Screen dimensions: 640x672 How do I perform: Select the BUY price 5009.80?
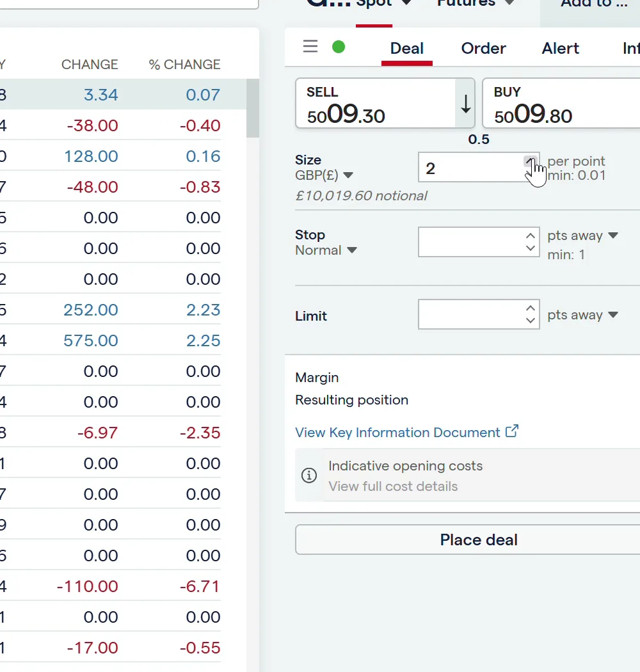point(561,103)
